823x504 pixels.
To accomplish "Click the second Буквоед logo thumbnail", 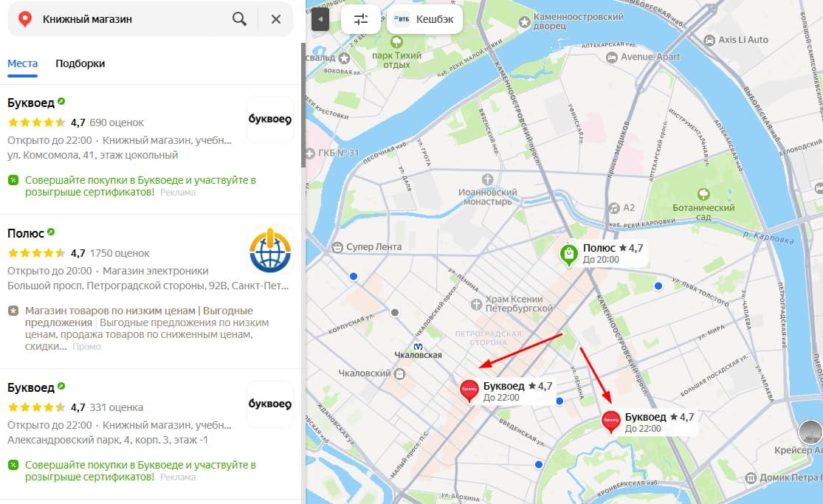I will 269,404.
